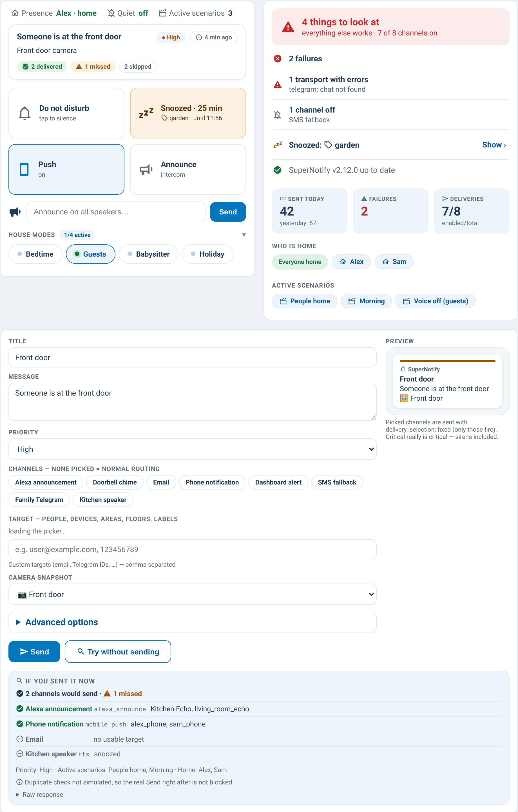Click the custom targets input field
Screen dimensions: 518x812
(192, 549)
